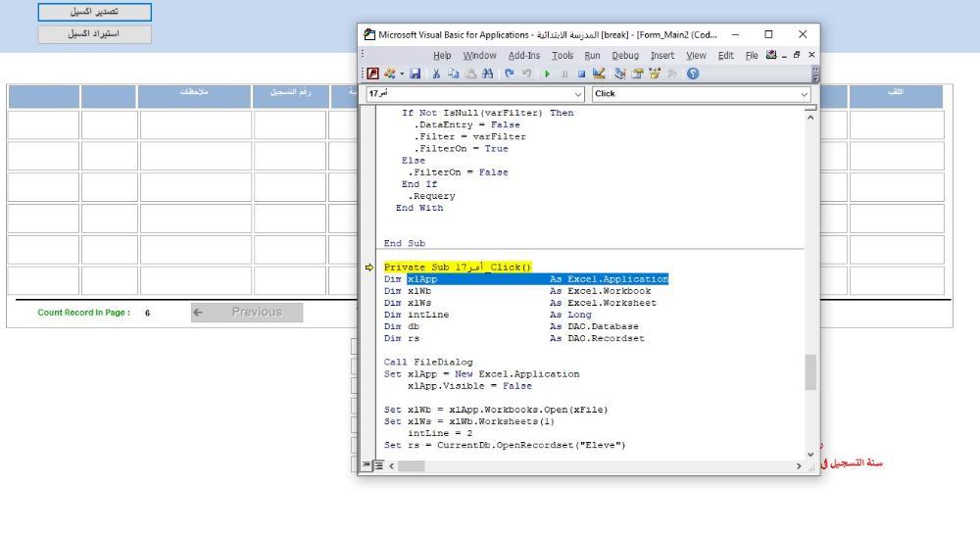Click the yellow execution arrow in margin

click(x=368, y=268)
